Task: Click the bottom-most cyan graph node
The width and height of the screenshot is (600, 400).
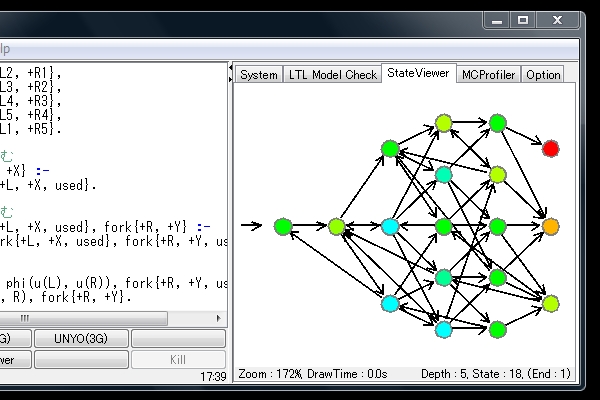Action: pyautogui.click(x=444, y=328)
